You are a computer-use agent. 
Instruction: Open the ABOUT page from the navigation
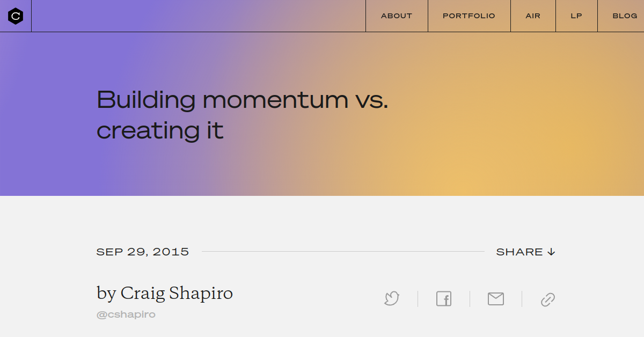pos(397,16)
